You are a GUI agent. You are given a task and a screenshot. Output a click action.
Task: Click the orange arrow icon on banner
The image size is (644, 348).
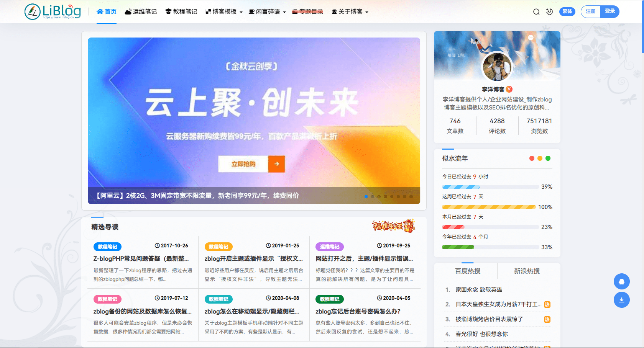[x=277, y=164]
